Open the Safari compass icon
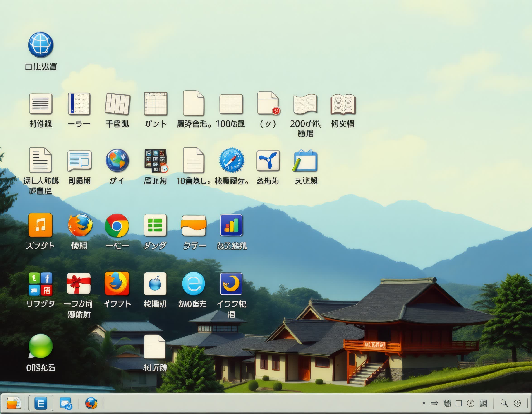Viewport: 532px width, 414px height. click(x=231, y=160)
